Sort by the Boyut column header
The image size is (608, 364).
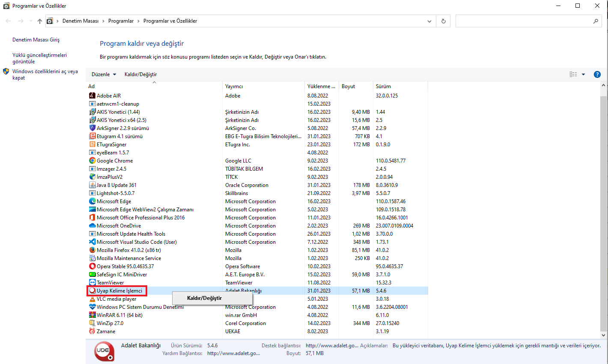click(x=356, y=86)
